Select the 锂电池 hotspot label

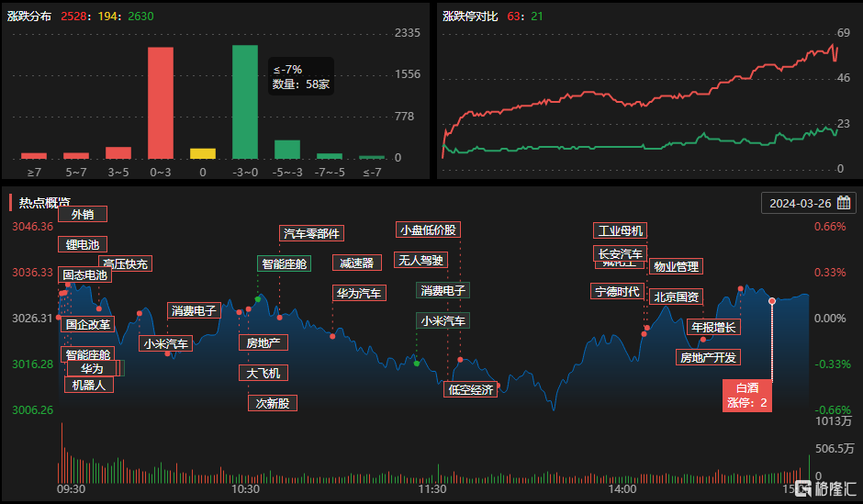pos(83,244)
